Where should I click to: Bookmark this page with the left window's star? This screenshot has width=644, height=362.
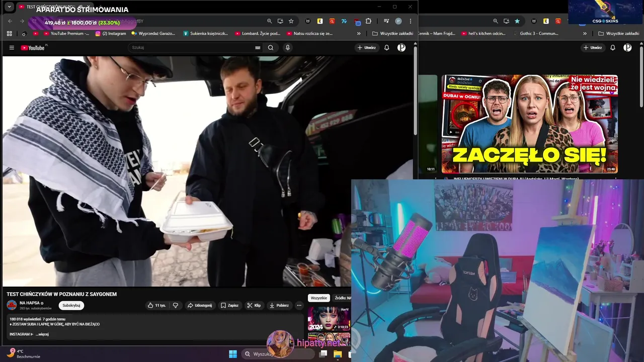coord(291,21)
